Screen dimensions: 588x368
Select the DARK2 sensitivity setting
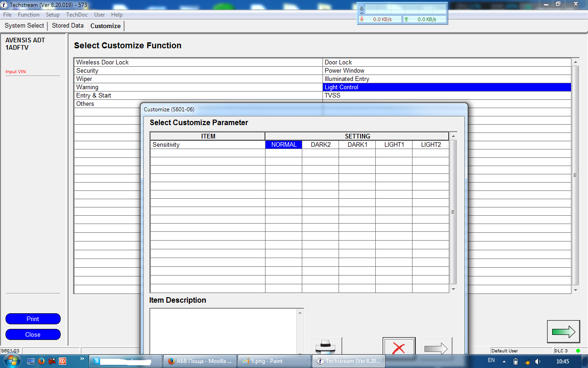[320, 144]
